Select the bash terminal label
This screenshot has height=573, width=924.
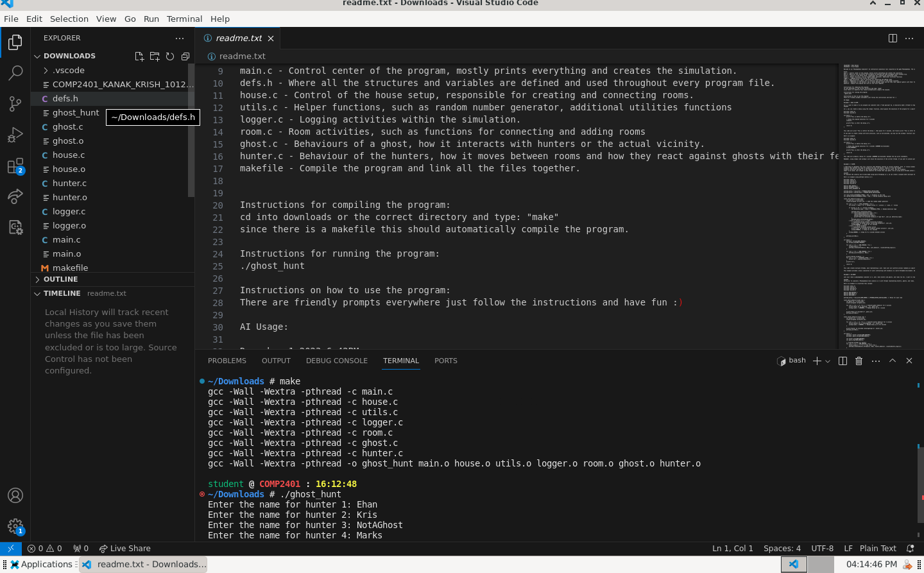(791, 361)
